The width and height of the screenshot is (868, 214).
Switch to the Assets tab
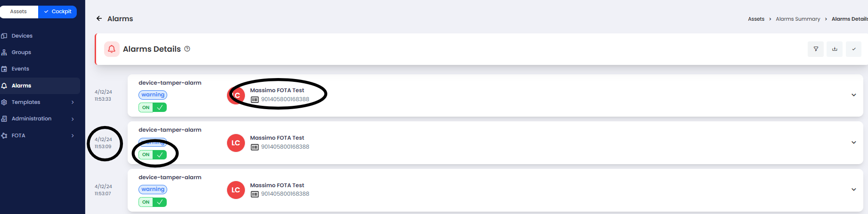click(18, 11)
